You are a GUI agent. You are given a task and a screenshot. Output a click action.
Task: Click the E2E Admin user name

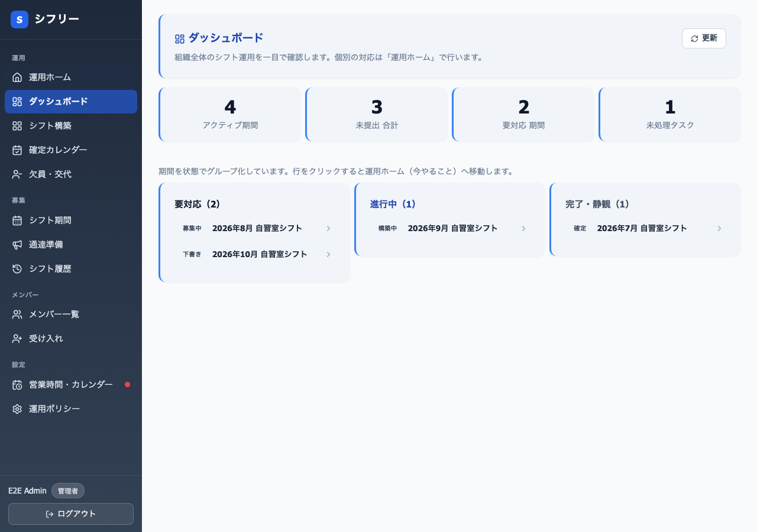tap(27, 491)
